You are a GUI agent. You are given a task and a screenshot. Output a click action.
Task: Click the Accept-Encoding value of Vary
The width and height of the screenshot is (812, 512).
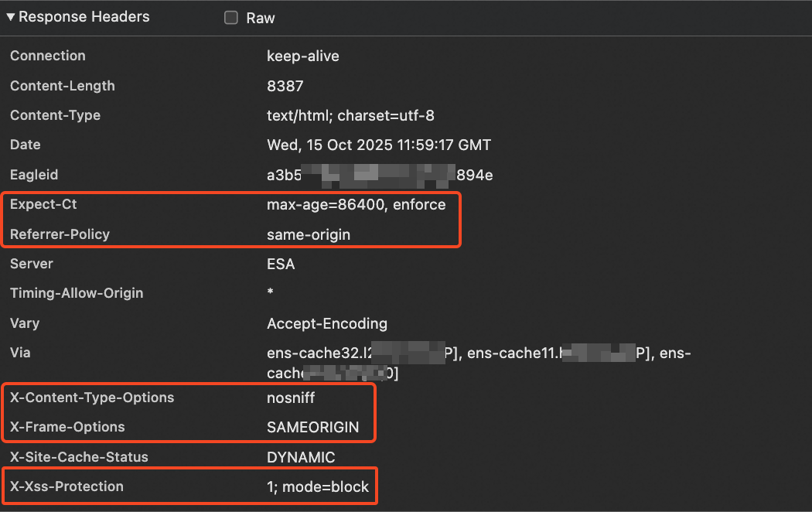point(327,323)
